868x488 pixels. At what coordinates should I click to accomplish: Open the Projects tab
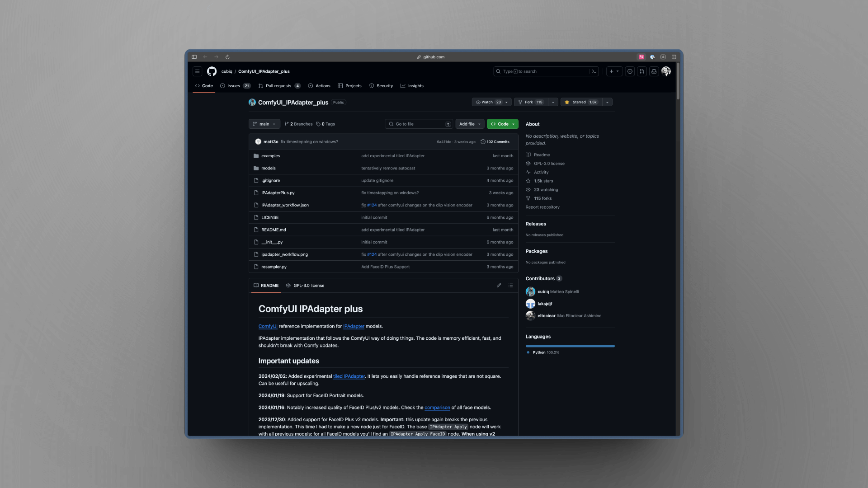(349, 86)
